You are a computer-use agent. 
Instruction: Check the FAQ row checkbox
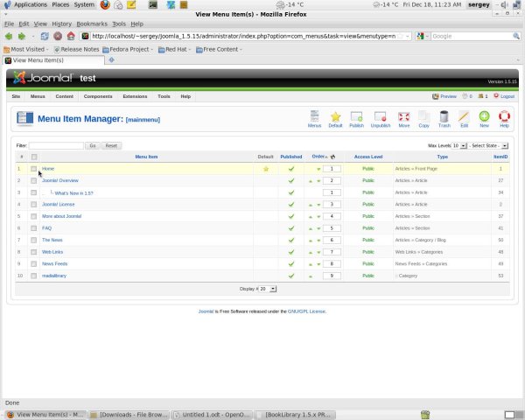click(x=33, y=228)
